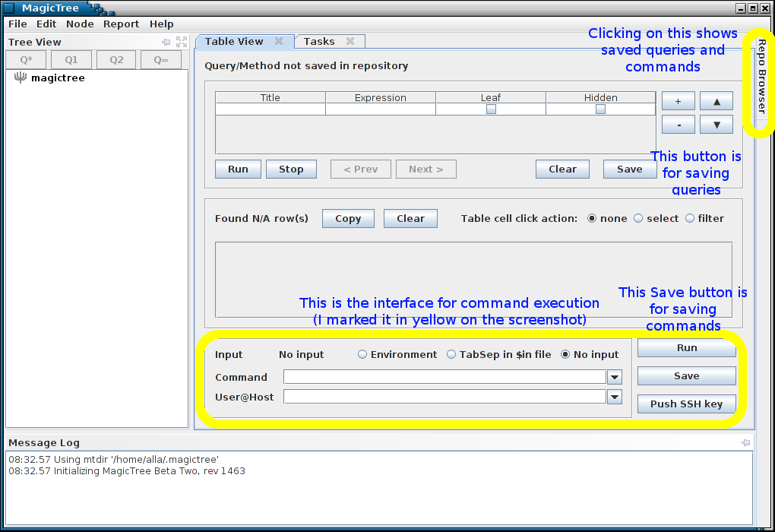Viewport: 775px width, 532px height.
Task: Click the Q2 query button
Action: (x=116, y=60)
